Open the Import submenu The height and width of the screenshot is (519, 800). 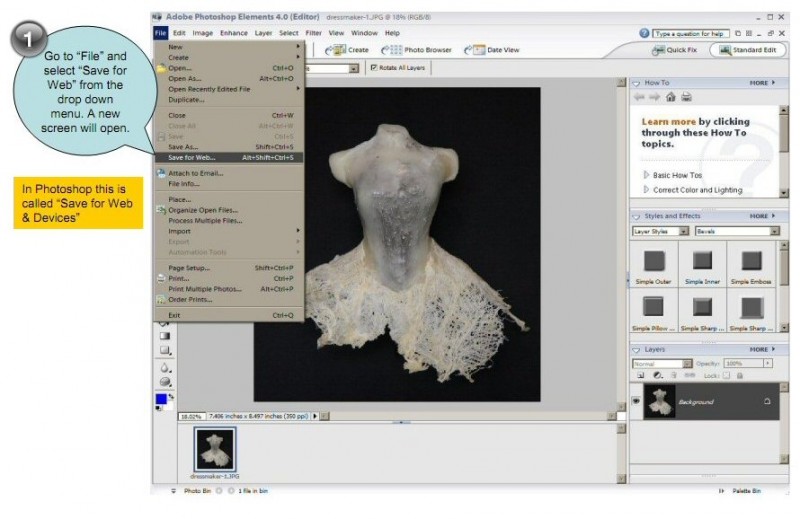point(229,231)
